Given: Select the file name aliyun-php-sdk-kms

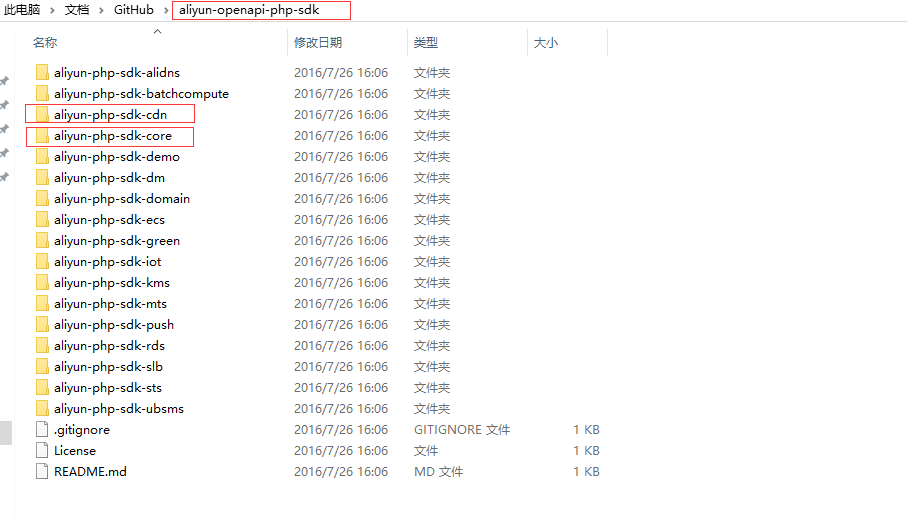Looking at the screenshot, I should pyautogui.click(x=112, y=282).
